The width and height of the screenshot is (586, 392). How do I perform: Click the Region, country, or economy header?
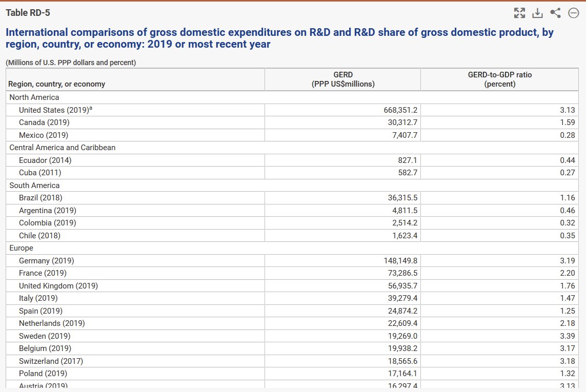point(57,84)
